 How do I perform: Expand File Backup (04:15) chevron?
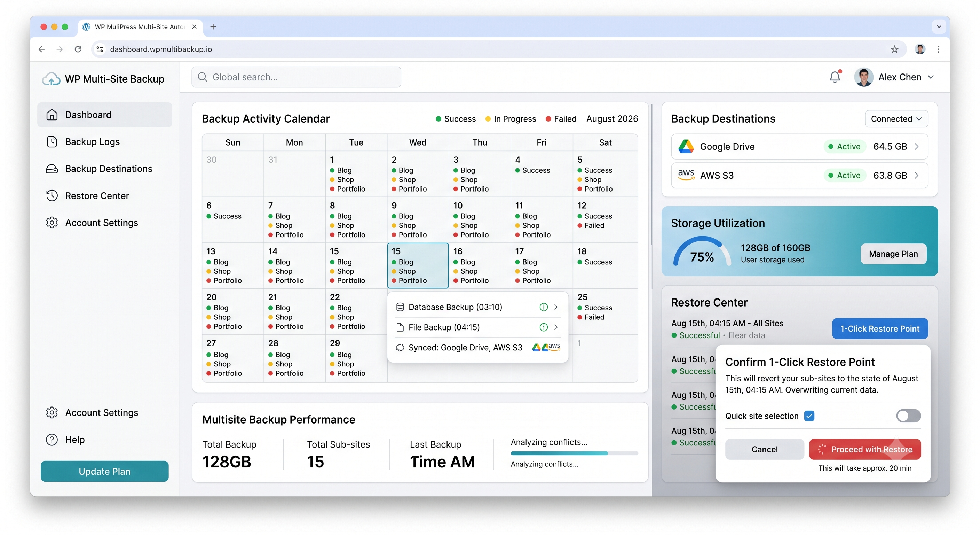[556, 327]
